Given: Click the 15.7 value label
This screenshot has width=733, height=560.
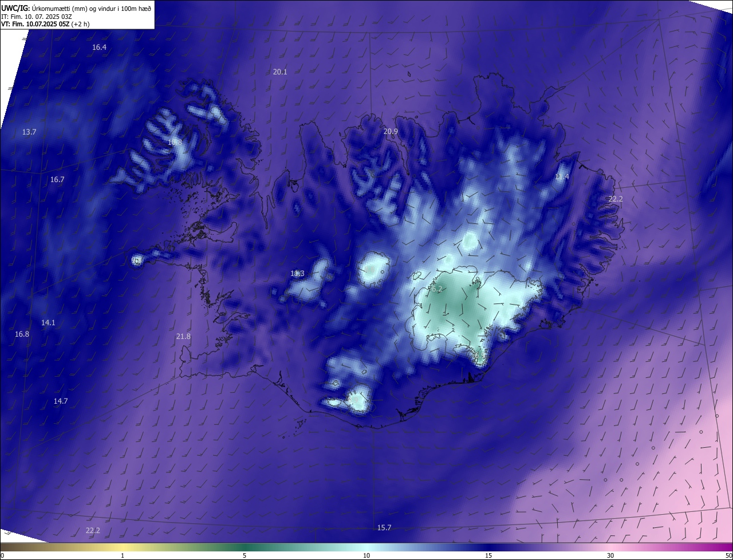Looking at the screenshot, I should [x=384, y=527].
